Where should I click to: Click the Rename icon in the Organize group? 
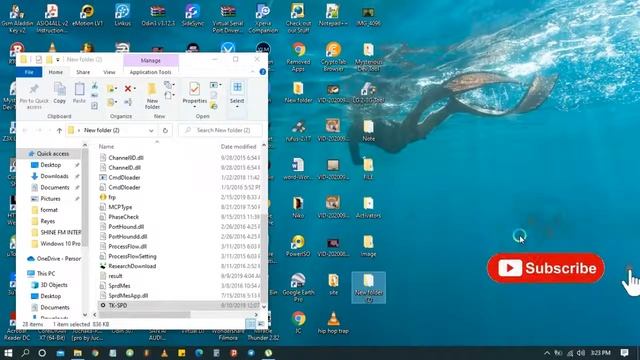(x=128, y=102)
